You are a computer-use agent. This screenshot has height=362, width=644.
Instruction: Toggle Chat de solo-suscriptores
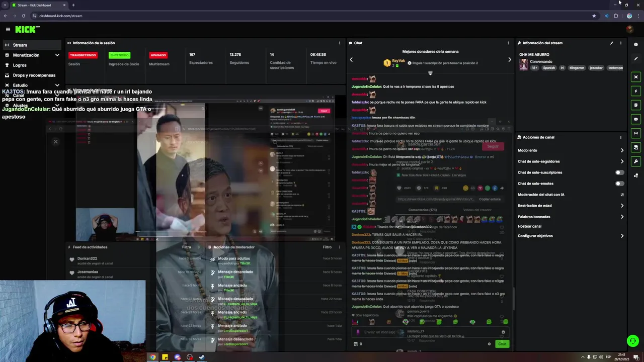(x=619, y=172)
